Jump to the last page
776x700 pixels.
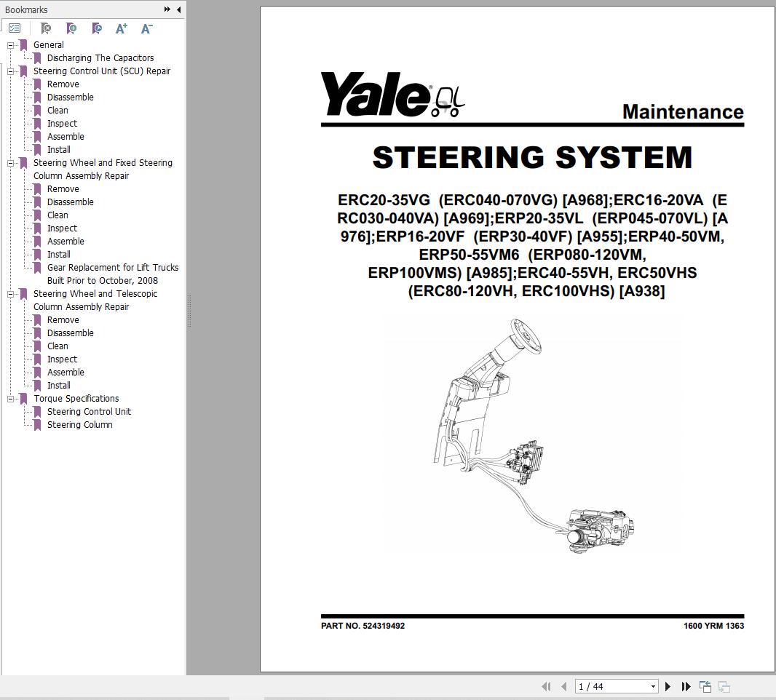click(x=686, y=686)
